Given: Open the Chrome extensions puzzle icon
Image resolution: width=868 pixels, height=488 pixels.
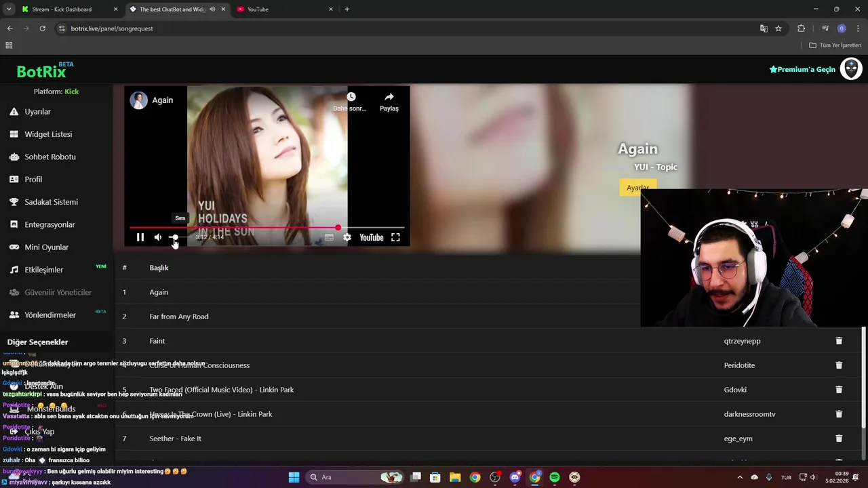Looking at the screenshot, I should pyautogui.click(x=801, y=28).
